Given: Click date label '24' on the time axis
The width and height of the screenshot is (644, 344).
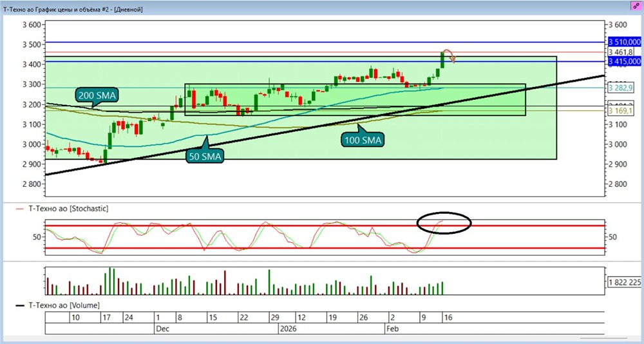Looking at the screenshot, I should tap(129, 318).
